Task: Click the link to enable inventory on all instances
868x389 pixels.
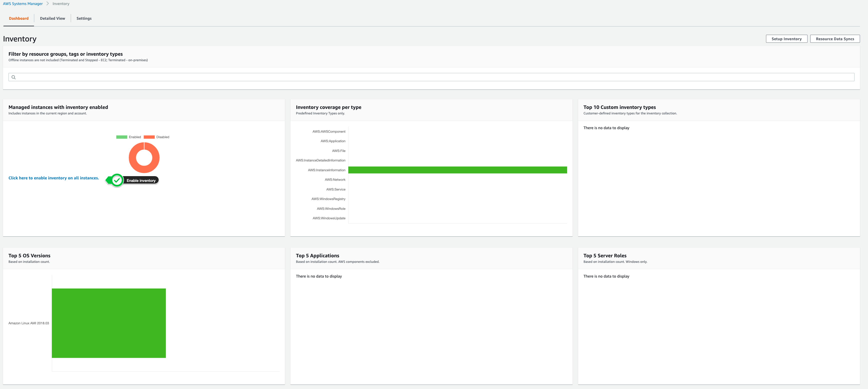Action: coord(53,178)
